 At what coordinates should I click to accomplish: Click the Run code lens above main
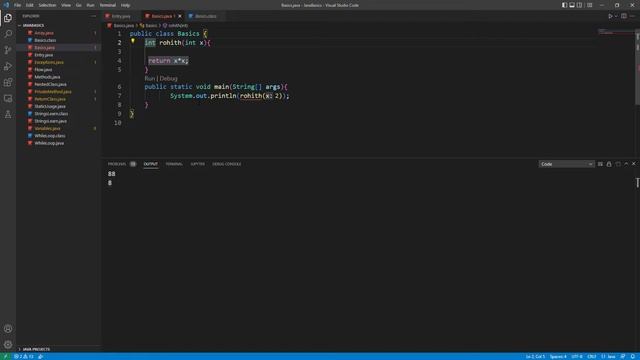150,78
